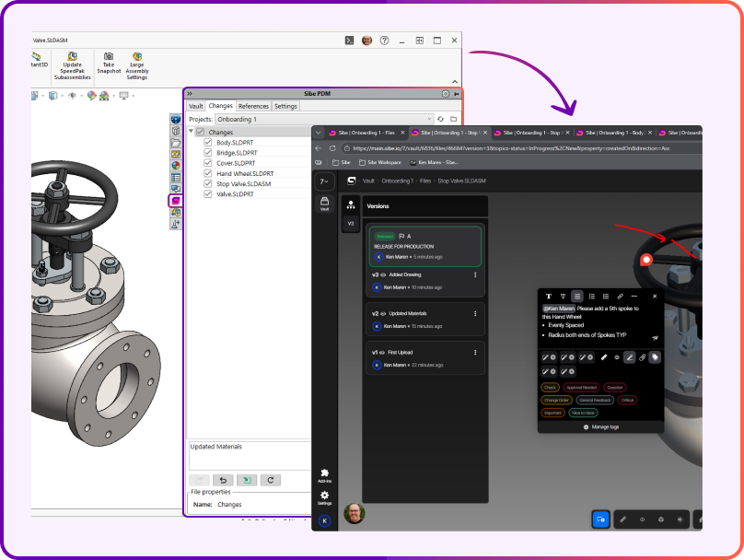744x560 pixels.
Task: Toggle the top-level Changes checkbox
Action: [x=200, y=132]
